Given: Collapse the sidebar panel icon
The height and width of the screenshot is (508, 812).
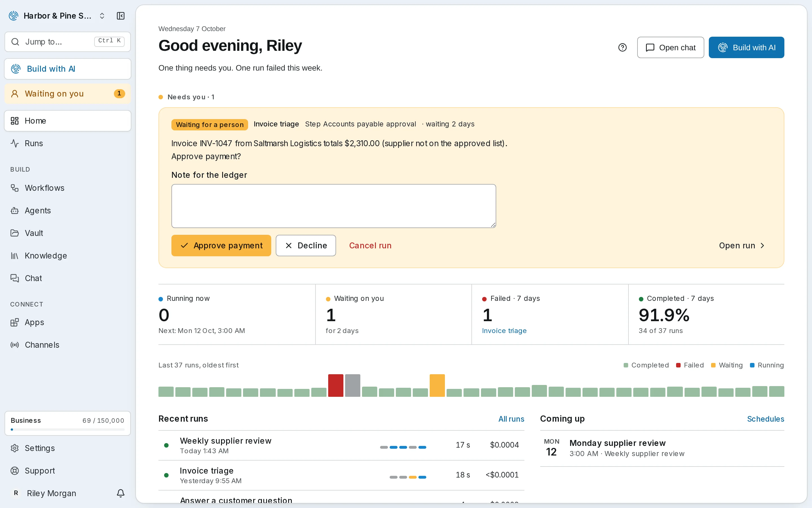Looking at the screenshot, I should point(120,16).
